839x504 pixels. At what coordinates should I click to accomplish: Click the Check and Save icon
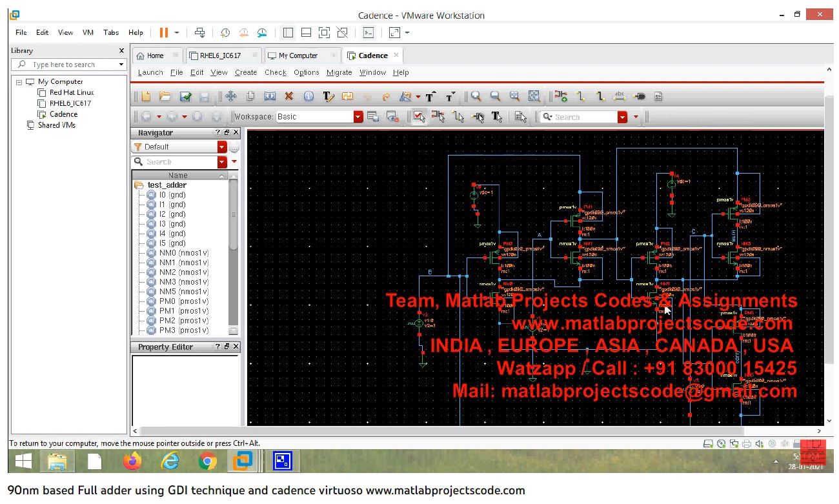click(x=185, y=97)
